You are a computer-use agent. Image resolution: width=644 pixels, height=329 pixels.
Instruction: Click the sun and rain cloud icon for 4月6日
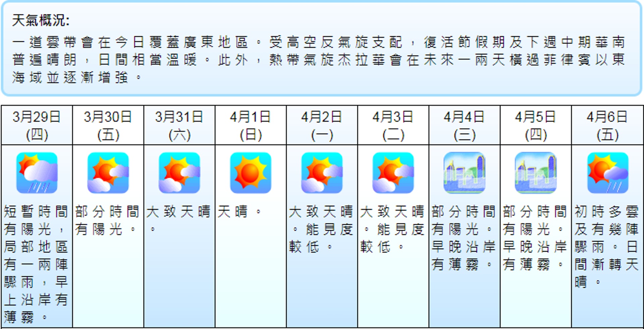[x=607, y=173]
